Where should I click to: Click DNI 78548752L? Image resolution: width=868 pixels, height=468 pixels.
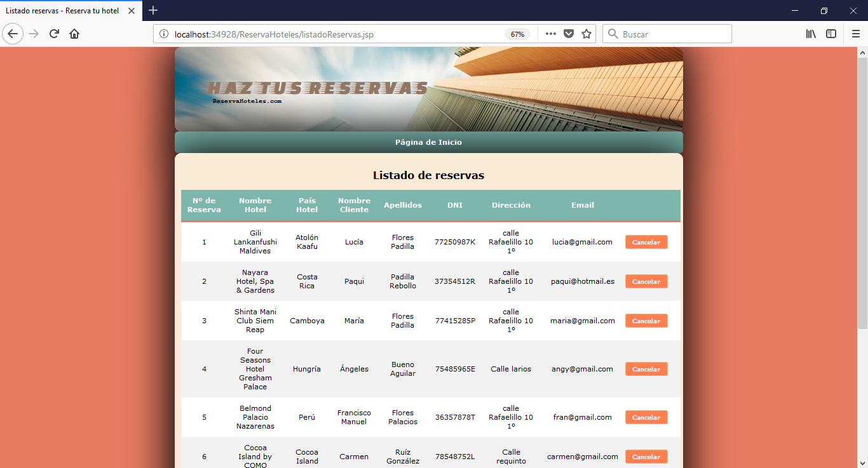(x=455, y=457)
